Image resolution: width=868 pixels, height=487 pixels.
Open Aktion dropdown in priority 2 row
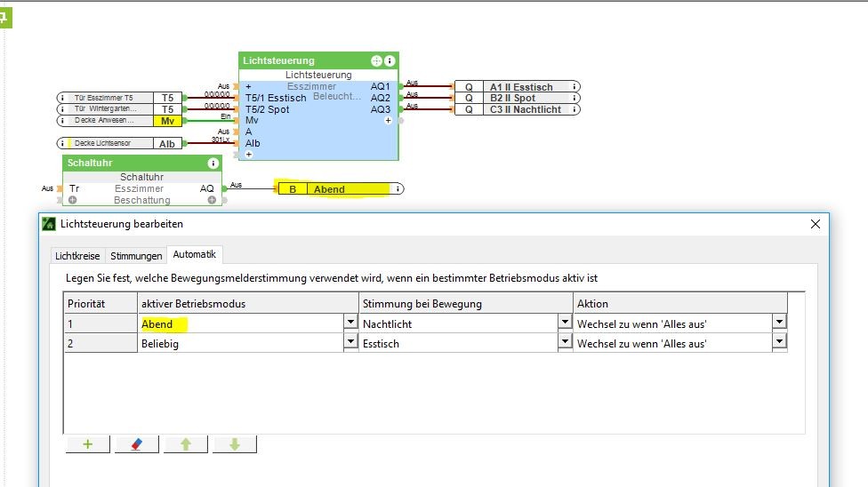coord(779,342)
